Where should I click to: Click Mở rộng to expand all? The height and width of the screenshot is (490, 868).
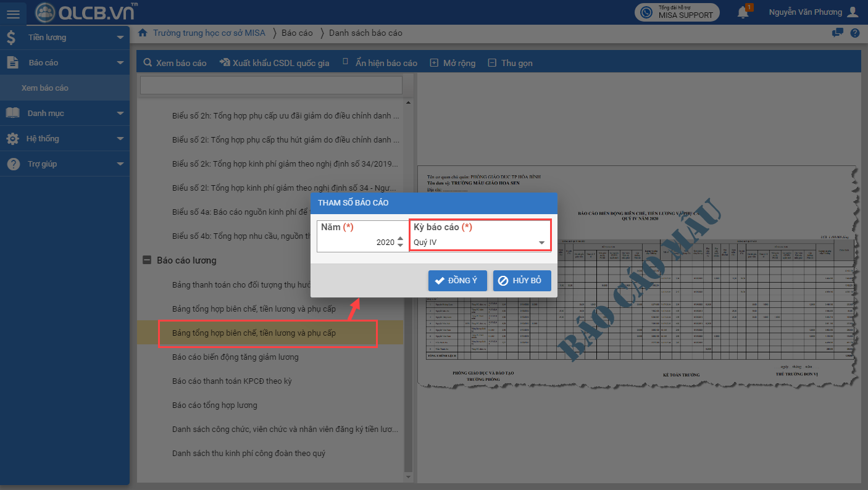[453, 63]
